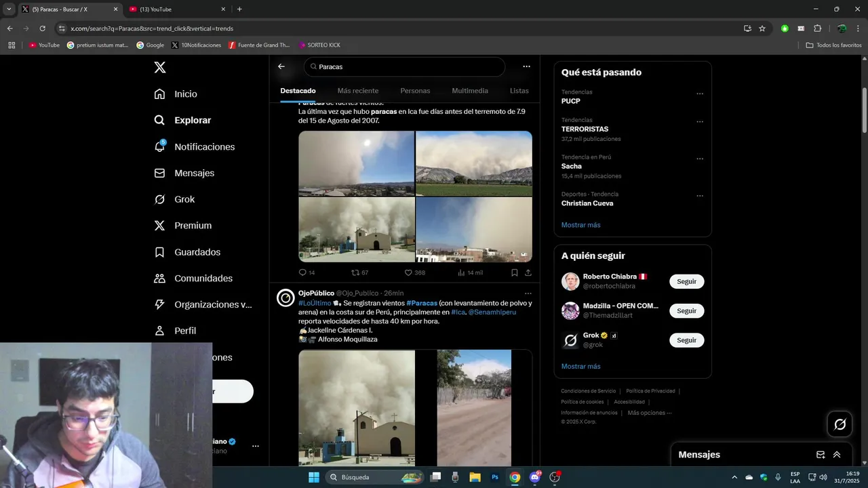
Task: Click the Windows Start button
Action: point(314,477)
